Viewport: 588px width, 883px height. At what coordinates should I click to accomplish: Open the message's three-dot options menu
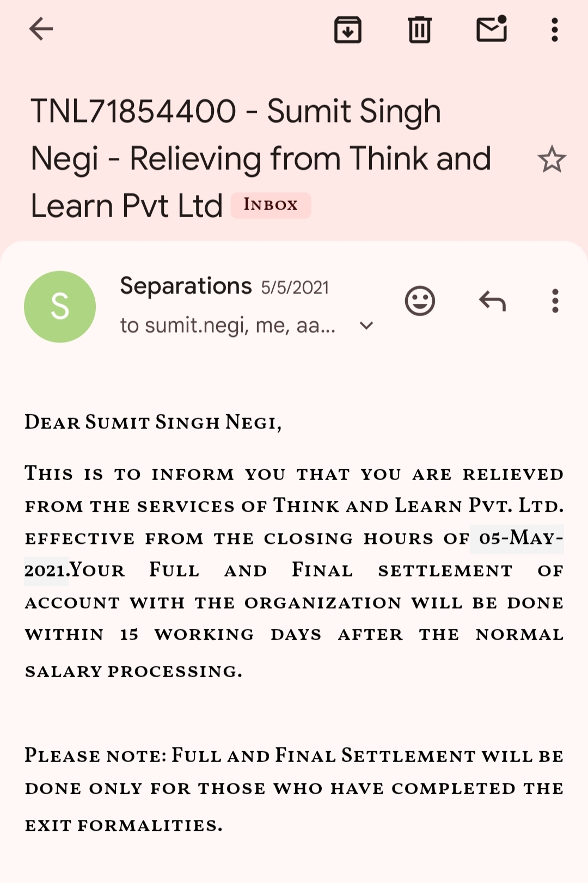[555, 301]
